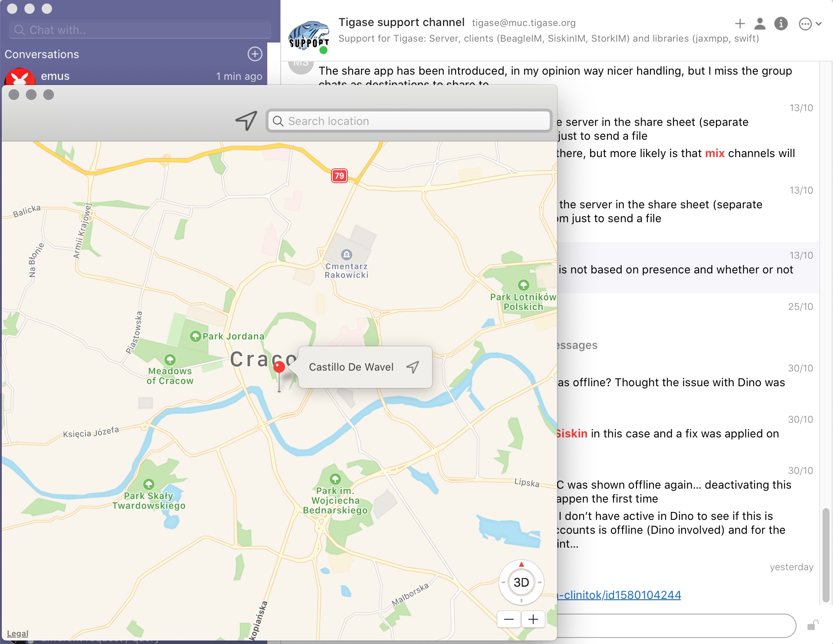The image size is (833, 644).
Task: Click the Na Błonie street label
Action: 36,260
